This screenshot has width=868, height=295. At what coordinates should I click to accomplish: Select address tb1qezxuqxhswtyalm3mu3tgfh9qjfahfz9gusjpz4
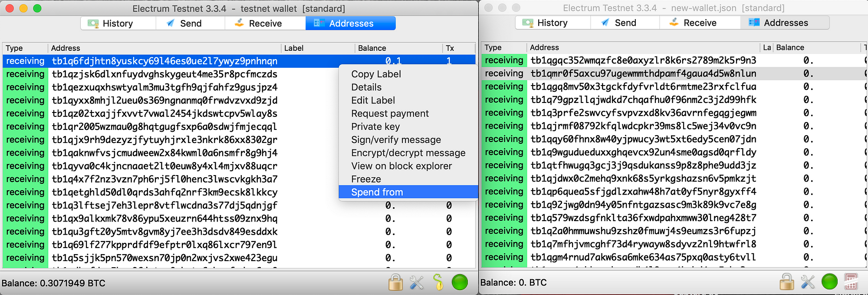click(x=164, y=87)
